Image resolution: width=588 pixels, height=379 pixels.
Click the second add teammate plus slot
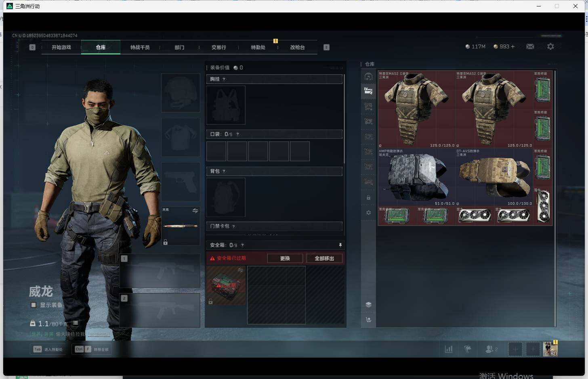pos(533,349)
